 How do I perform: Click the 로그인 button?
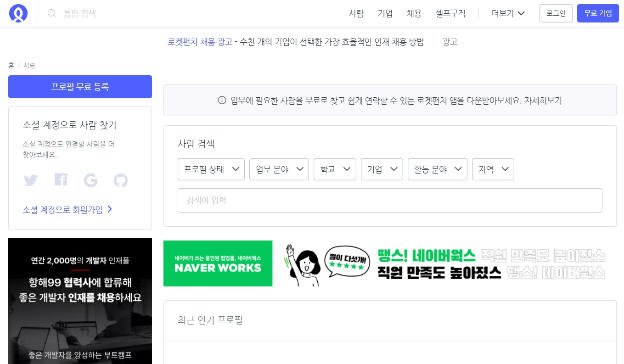pyautogui.click(x=556, y=13)
